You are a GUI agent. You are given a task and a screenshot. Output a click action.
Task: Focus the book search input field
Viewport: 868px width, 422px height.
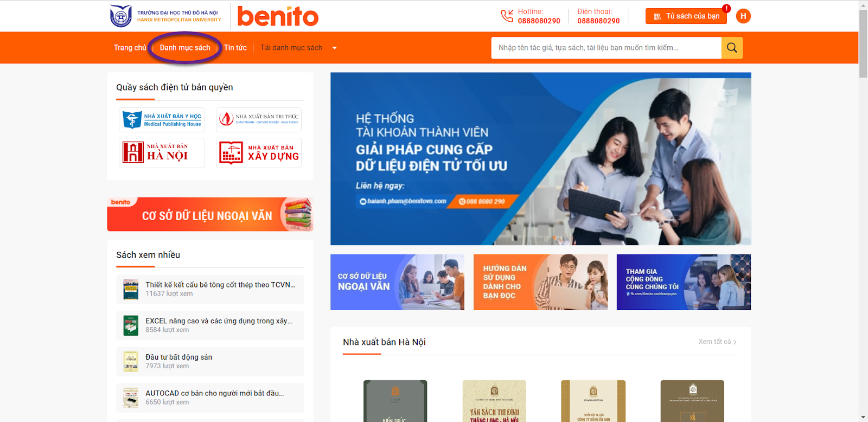coord(606,48)
